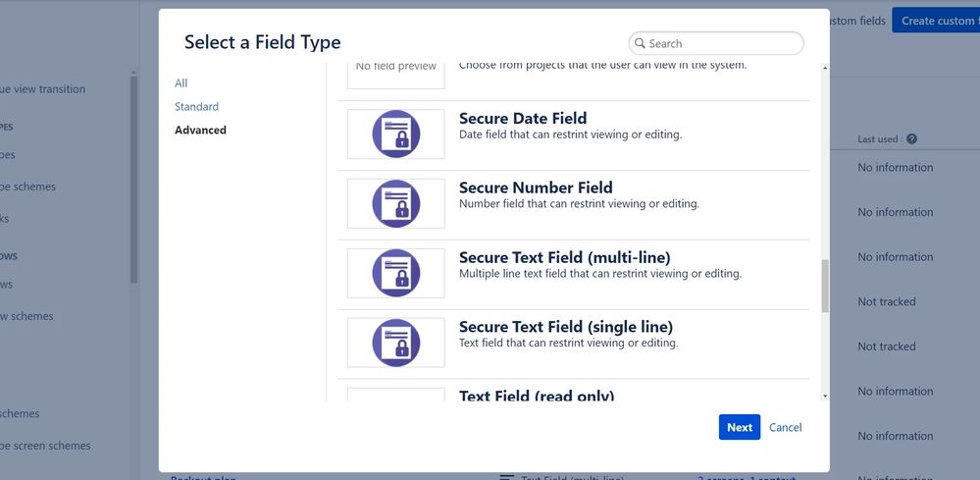Click the Select a Field Type heading

coord(263,42)
